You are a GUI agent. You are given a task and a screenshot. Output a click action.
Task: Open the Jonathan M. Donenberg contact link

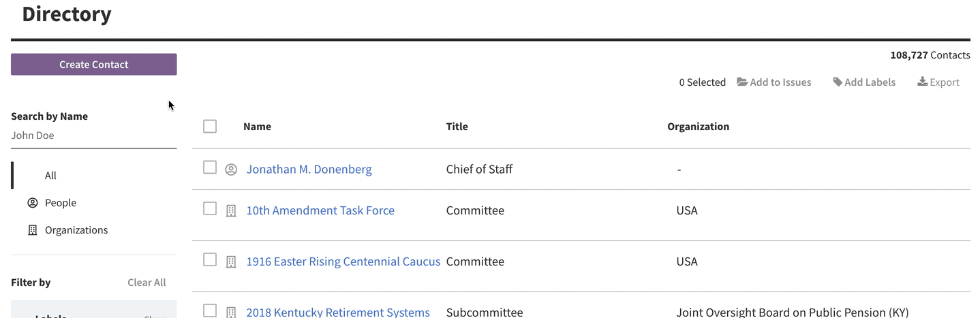309,170
